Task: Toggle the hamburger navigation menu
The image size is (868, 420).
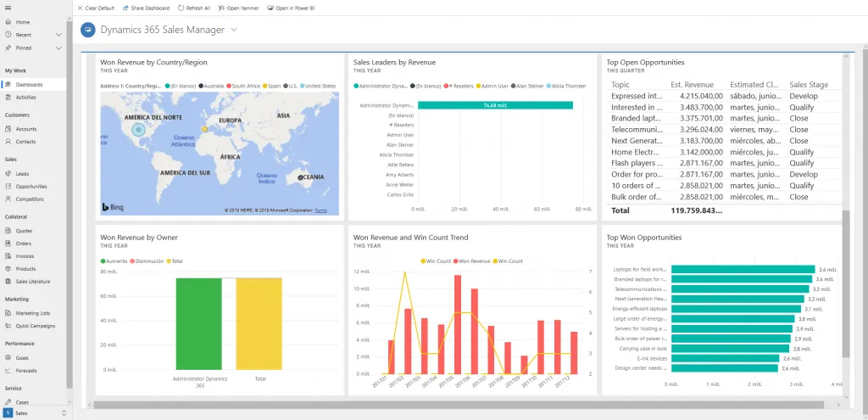Action: (x=8, y=8)
